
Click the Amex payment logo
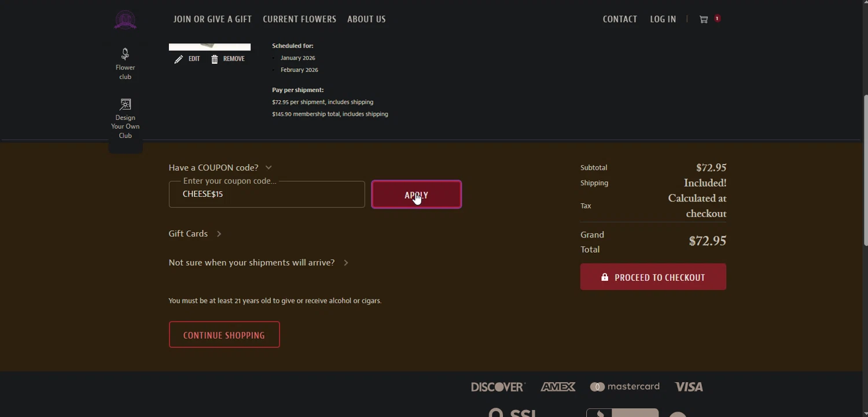click(x=558, y=387)
